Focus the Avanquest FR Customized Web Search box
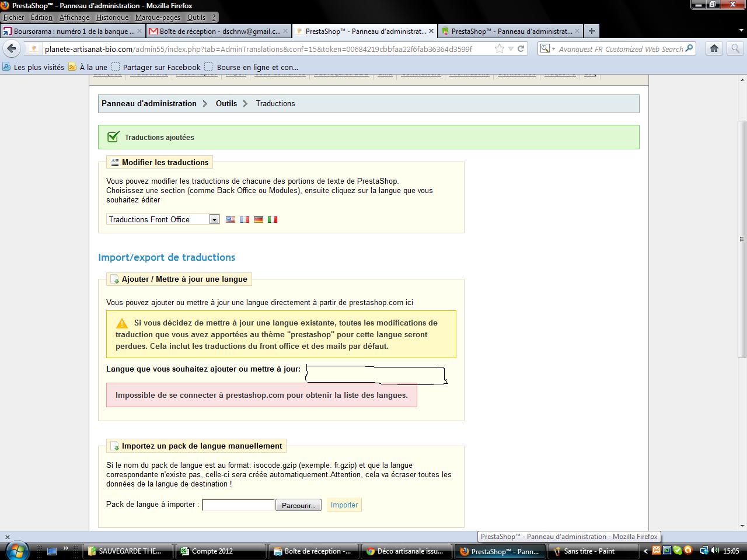The image size is (747, 560). [x=620, y=49]
